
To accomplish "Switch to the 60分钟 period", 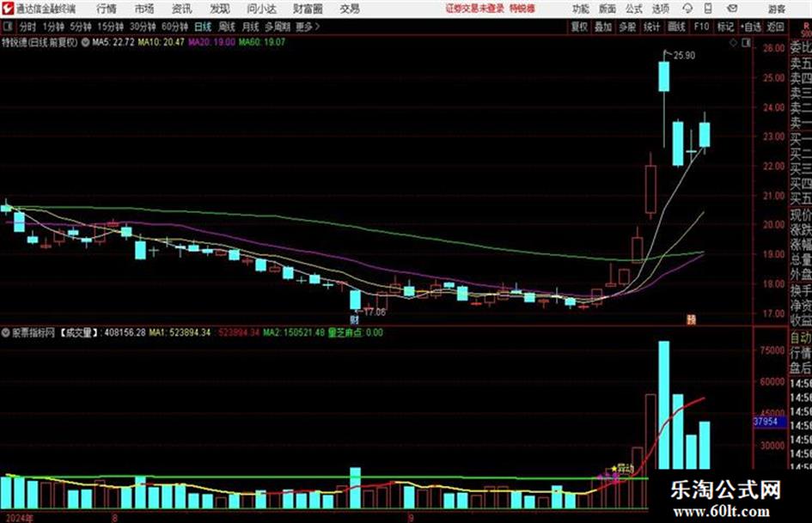I will pyautogui.click(x=174, y=27).
